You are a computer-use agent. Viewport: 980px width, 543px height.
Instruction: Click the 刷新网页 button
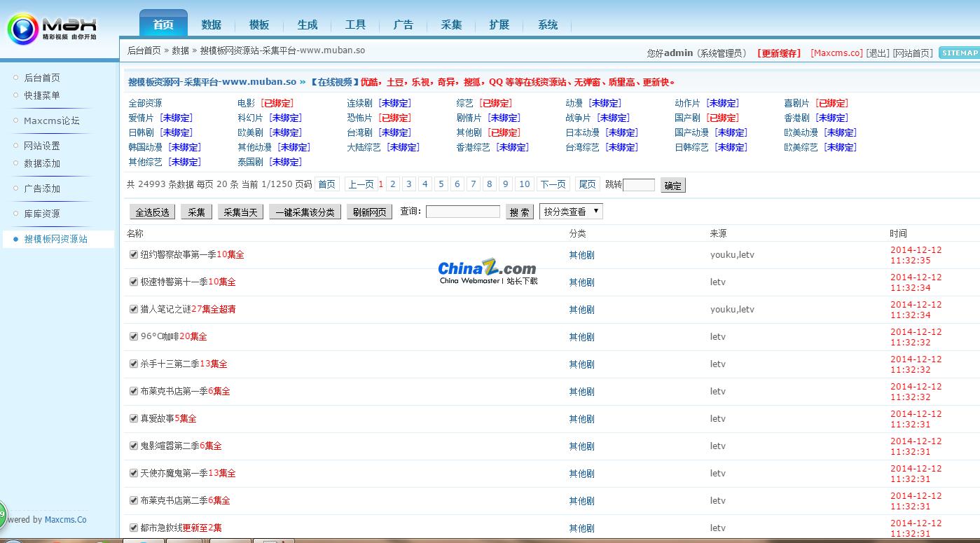pyautogui.click(x=369, y=212)
